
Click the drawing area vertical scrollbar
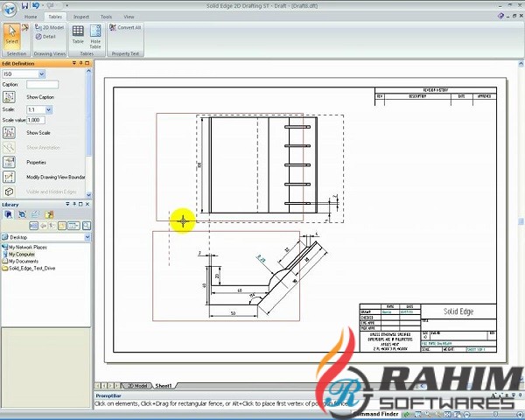(x=521, y=221)
